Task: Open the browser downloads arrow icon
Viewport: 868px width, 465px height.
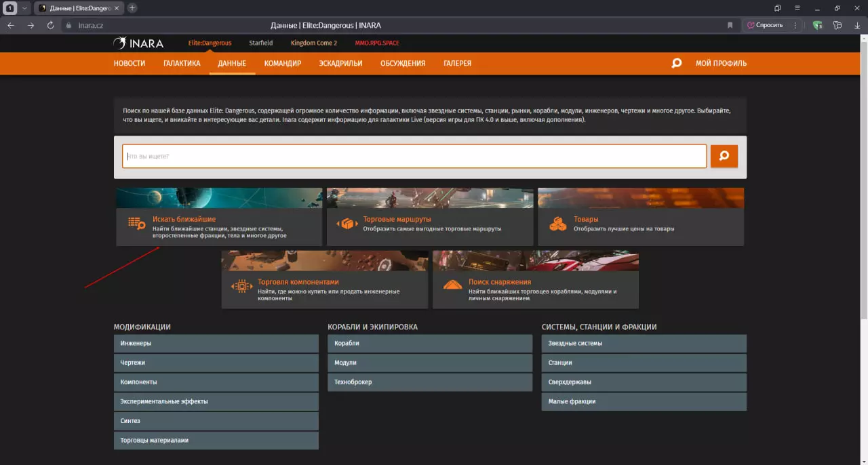Action: (857, 25)
